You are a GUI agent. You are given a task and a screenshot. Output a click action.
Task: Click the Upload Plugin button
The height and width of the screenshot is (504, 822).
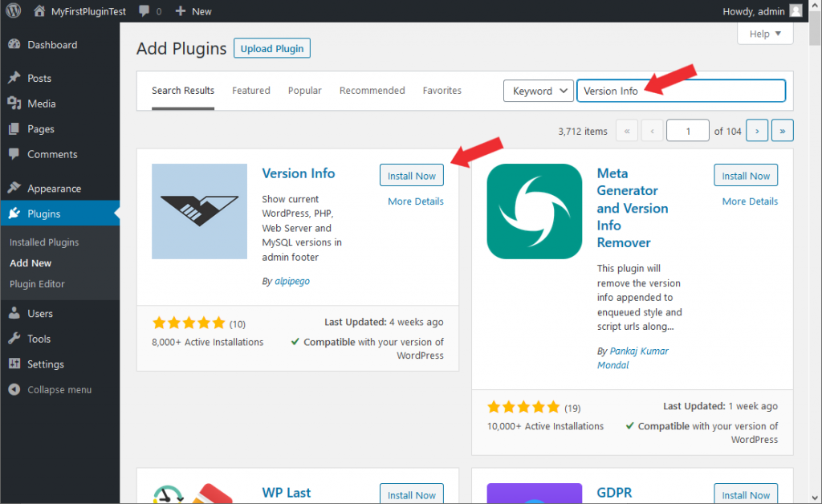272,48
